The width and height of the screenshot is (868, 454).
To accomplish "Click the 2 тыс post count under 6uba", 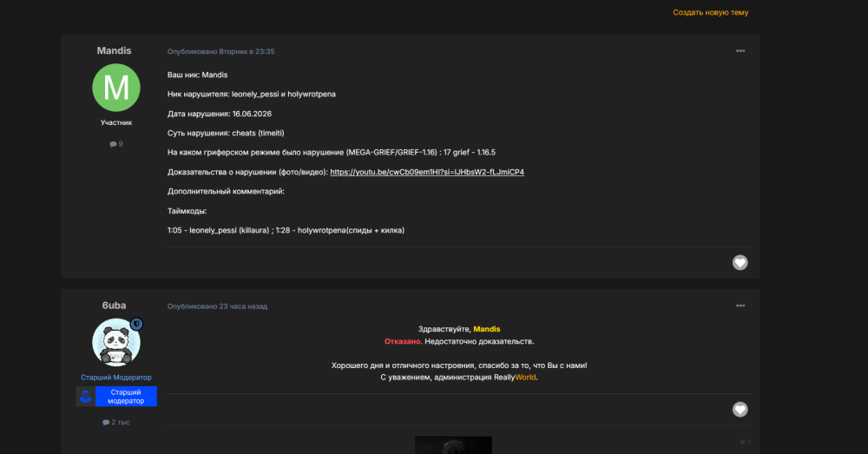I will click(115, 422).
